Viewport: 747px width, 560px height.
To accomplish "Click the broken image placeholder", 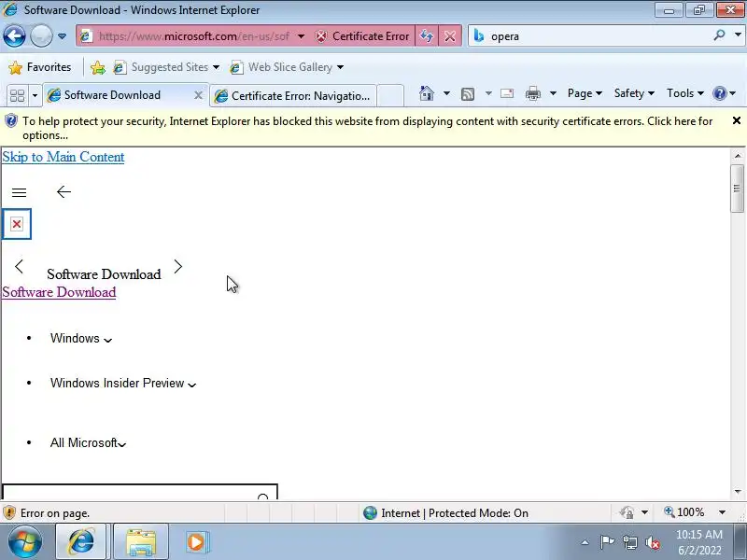I will coord(17,224).
